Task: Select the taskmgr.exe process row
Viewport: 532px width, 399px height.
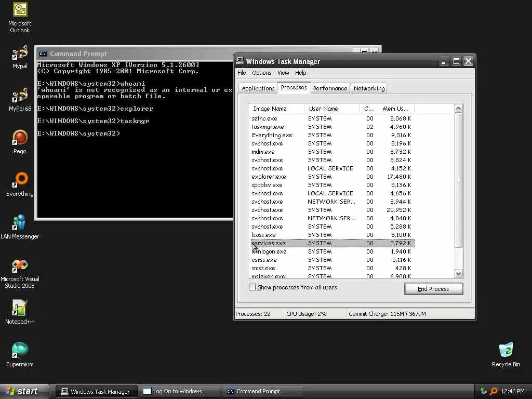Action: pos(331,127)
